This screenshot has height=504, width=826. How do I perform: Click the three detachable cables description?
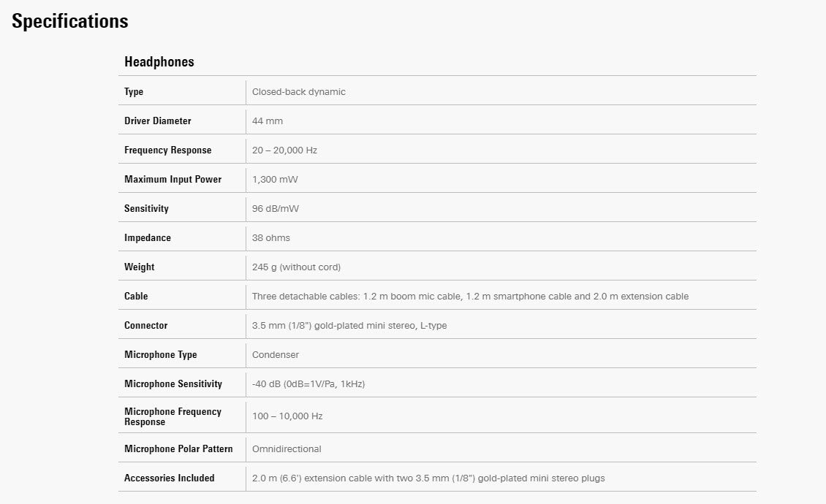(470, 297)
